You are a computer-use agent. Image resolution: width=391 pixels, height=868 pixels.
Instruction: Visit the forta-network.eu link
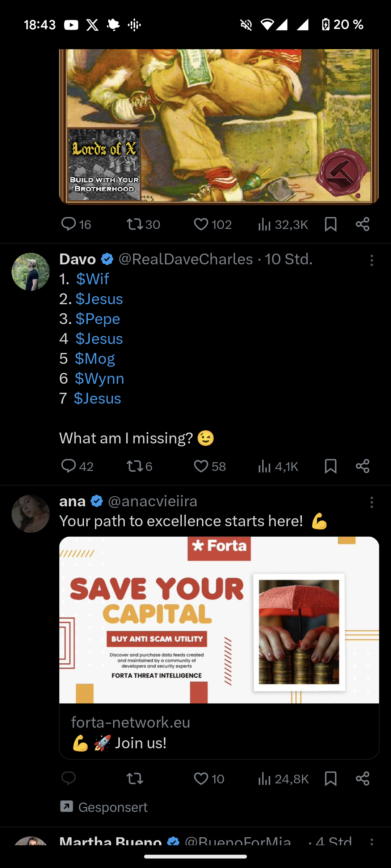coord(130,722)
